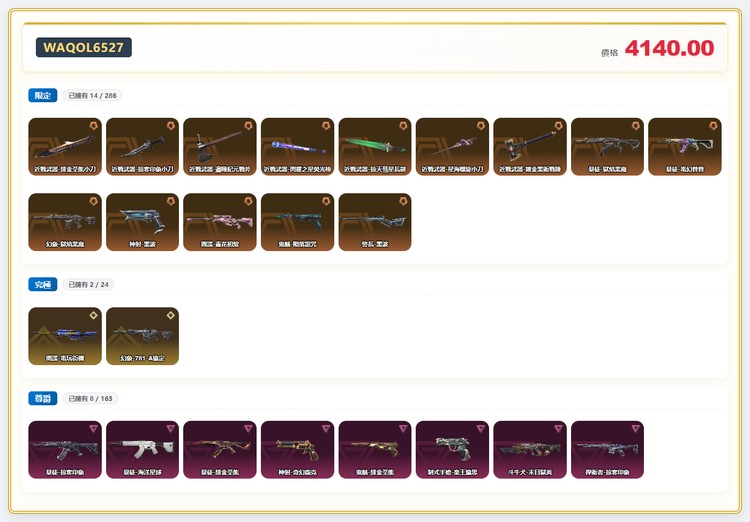The height and width of the screenshot is (522, 750).
Task: Select the 限定 category tag
Action: [x=43, y=96]
